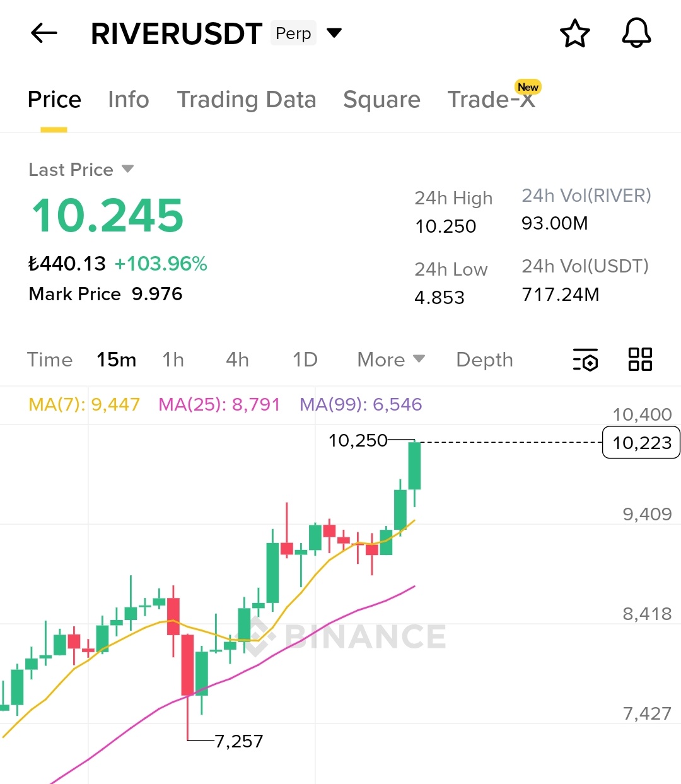Open the chart layout grid icon
The image size is (681, 784).
click(x=640, y=360)
